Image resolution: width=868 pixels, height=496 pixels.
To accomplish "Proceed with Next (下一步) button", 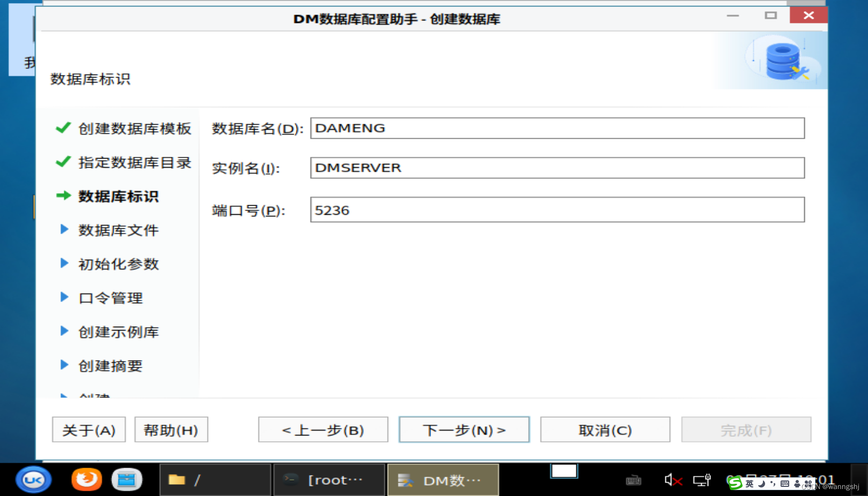I will 464,430.
